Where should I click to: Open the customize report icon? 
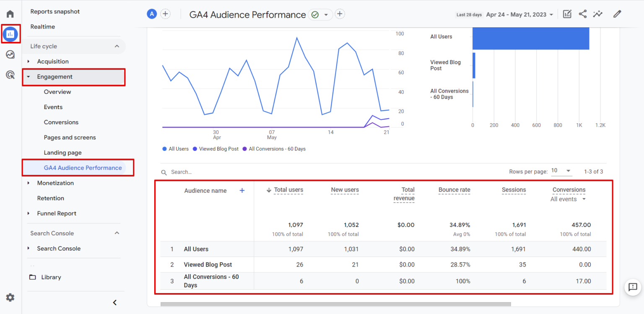click(567, 14)
